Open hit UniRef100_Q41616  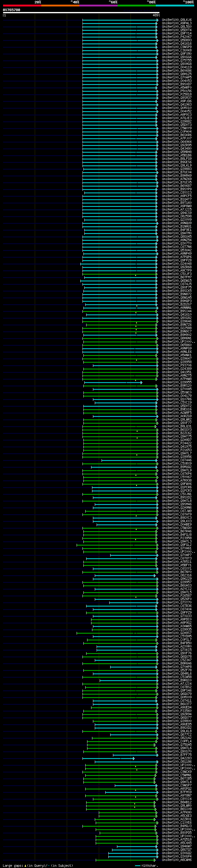(177, 43)
